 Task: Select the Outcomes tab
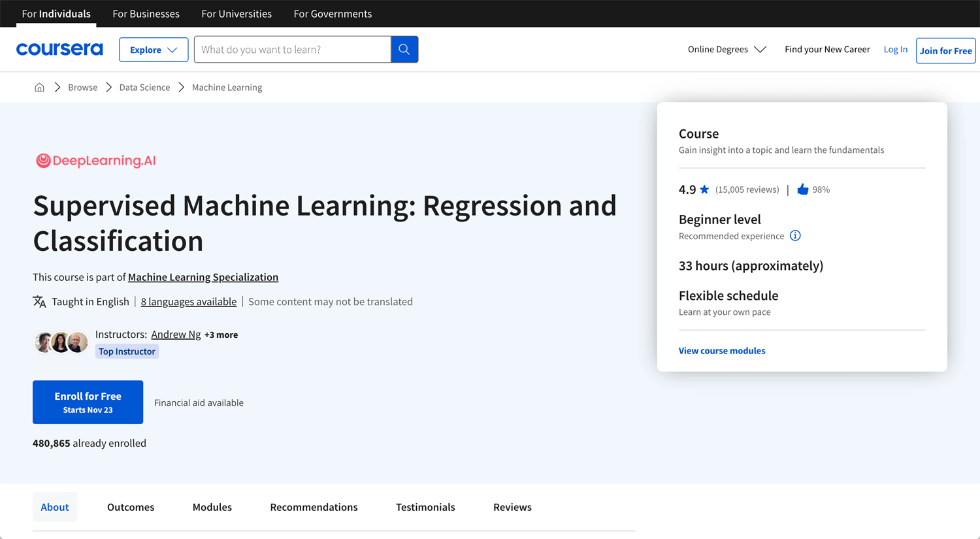point(131,507)
